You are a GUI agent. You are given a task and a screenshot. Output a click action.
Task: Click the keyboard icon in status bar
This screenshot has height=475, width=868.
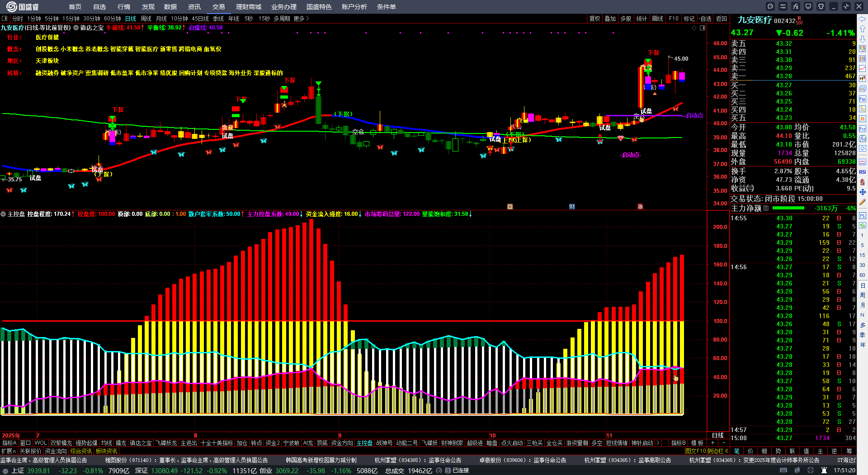783,470
